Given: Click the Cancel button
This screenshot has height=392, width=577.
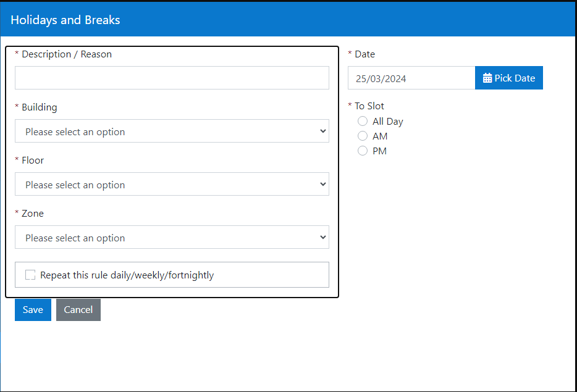Looking at the screenshot, I should pos(78,310).
